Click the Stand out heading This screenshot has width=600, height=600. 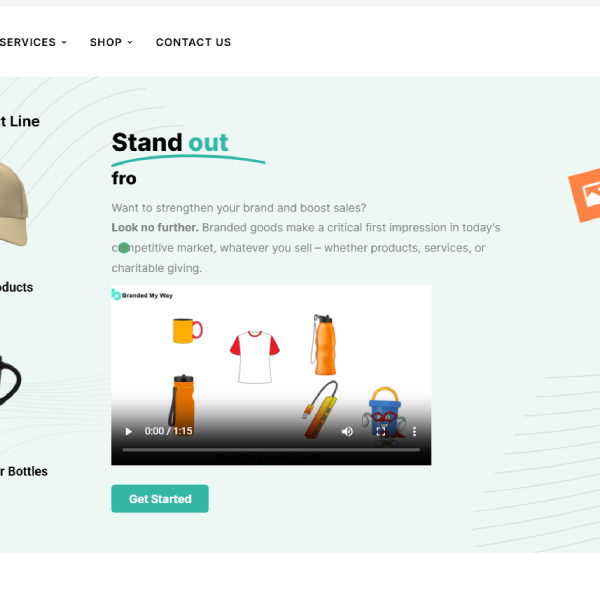point(170,142)
